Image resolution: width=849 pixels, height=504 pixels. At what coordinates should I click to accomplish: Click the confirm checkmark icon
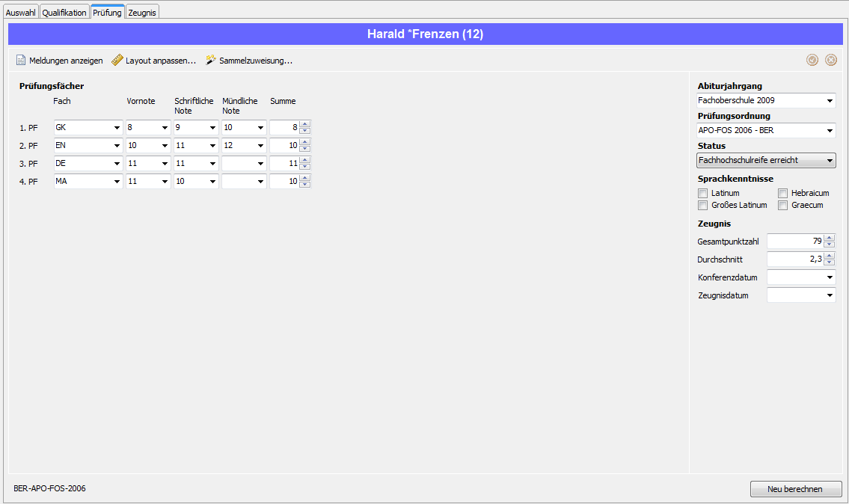(x=812, y=60)
